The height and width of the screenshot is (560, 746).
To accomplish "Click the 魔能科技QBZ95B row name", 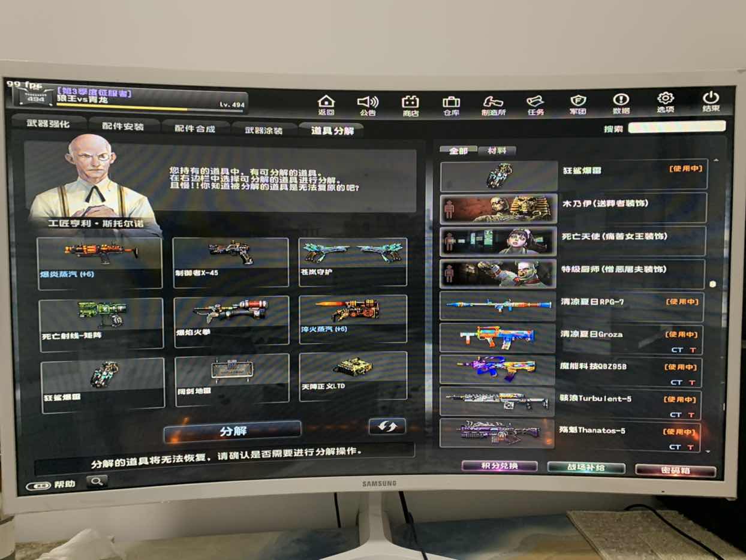I will point(594,366).
